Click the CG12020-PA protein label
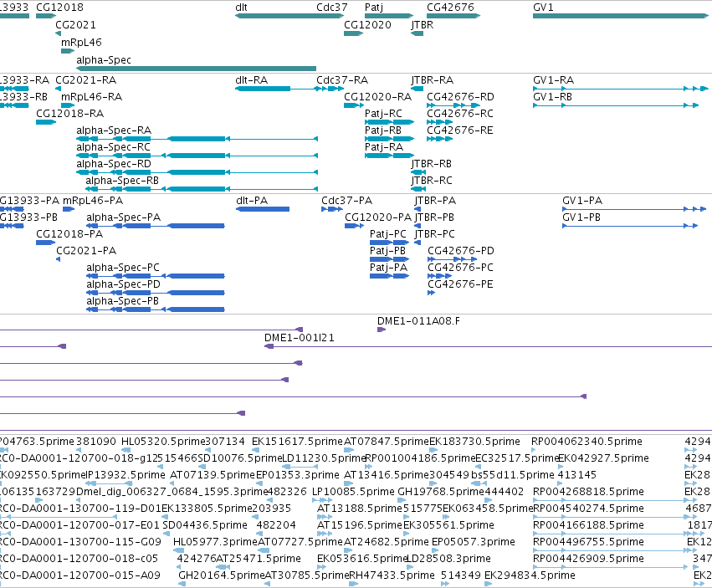Screen dimensions: 712x588 click(378, 217)
